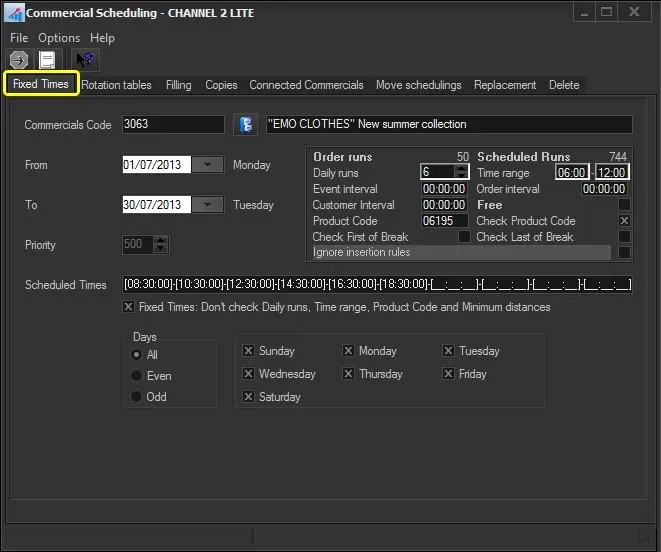Click the Commercial Scheduling app icon in title bar

coord(12,13)
